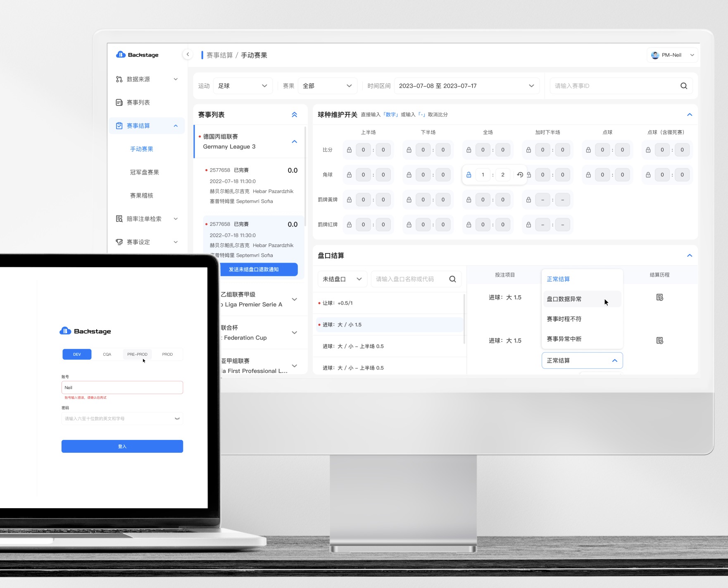Image resolution: width=728 pixels, height=588 pixels.
Task: Open settlement history icon for second 进球 row
Action: pyautogui.click(x=659, y=341)
